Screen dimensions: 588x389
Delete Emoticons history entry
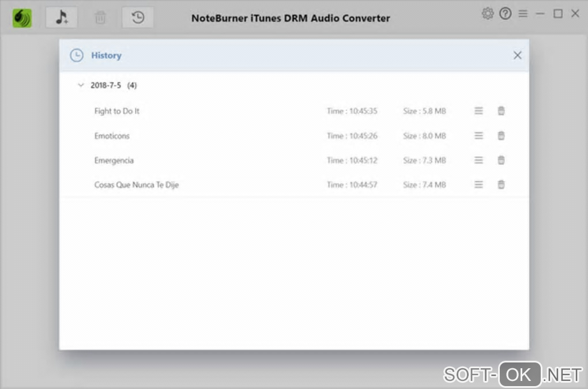pyautogui.click(x=501, y=135)
